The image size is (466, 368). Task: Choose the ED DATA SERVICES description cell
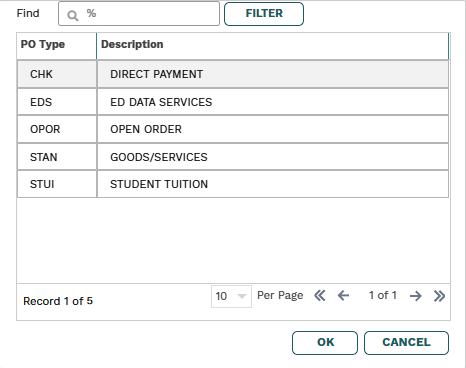pos(273,102)
